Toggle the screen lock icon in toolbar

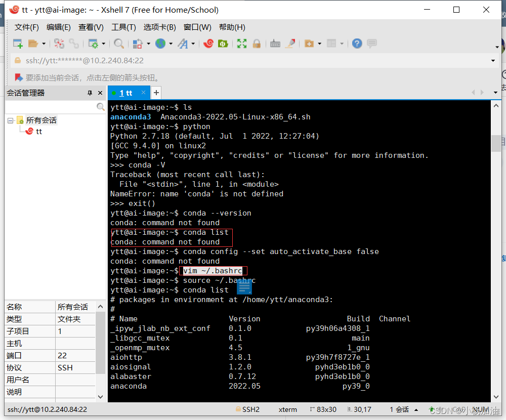click(257, 44)
